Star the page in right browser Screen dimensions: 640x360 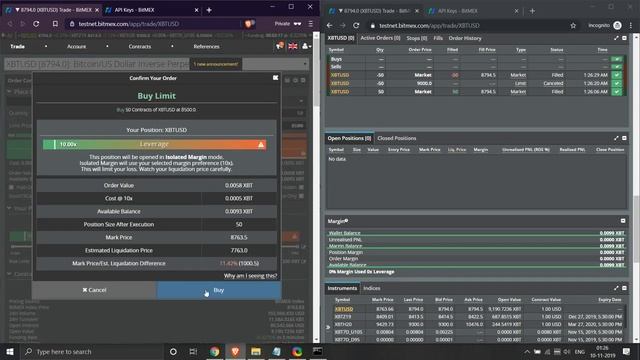click(x=573, y=25)
